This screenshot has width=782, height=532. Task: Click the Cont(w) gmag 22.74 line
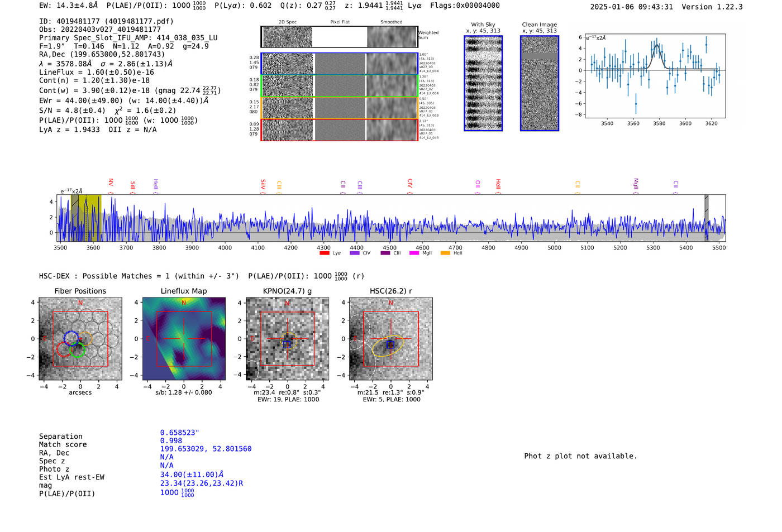point(130,90)
